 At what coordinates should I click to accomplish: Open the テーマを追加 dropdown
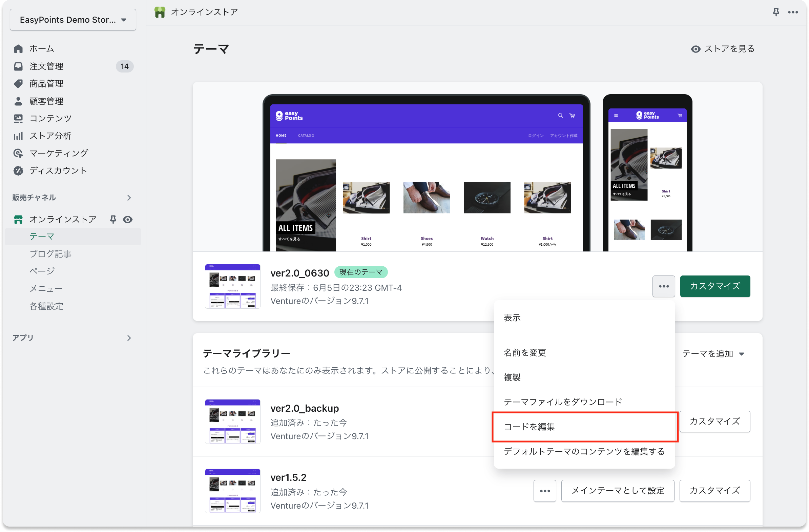coord(713,354)
